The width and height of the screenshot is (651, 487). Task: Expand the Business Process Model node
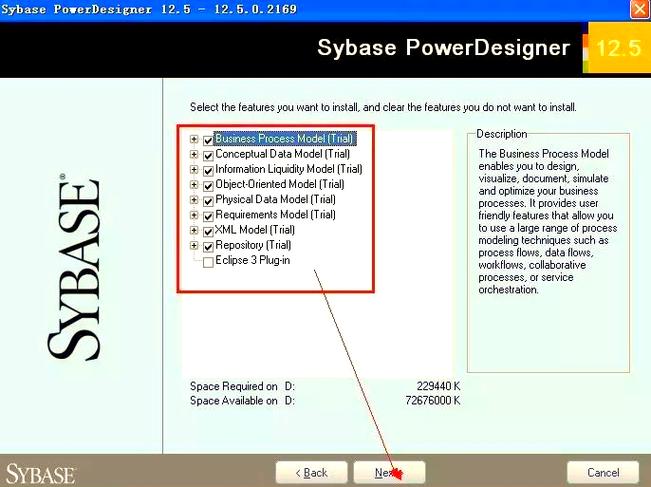tap(194, 139)
